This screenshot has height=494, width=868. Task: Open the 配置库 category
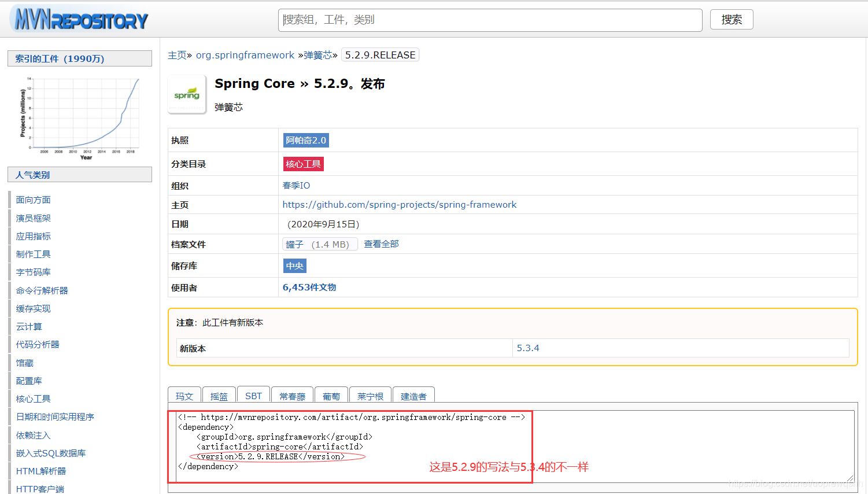29,381
